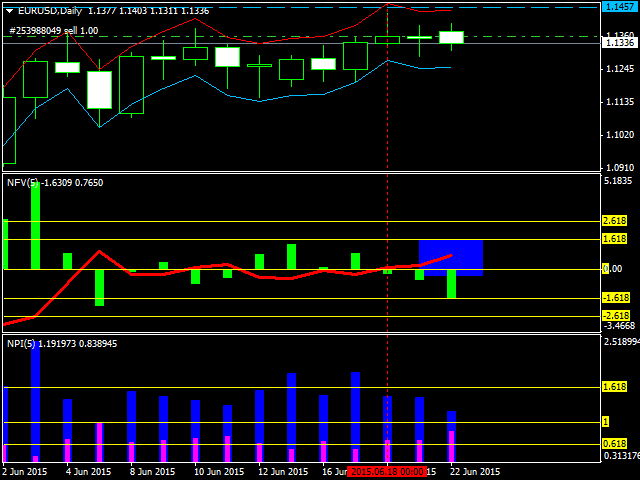Click the 0.00 level label in NFV panel

tap(612, 269)
